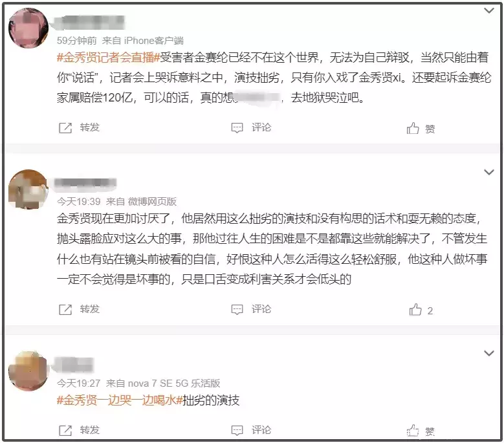
Task: Like the post with 2 likes
Action: 415,310
